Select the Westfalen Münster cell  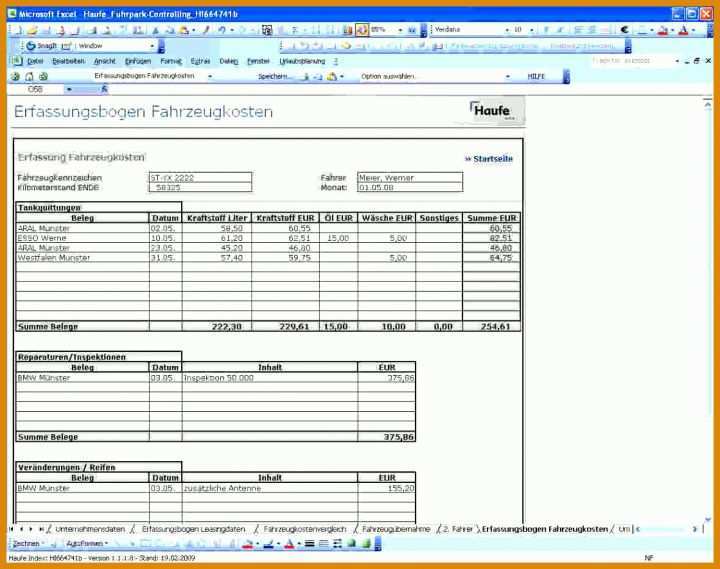[83, 258]
